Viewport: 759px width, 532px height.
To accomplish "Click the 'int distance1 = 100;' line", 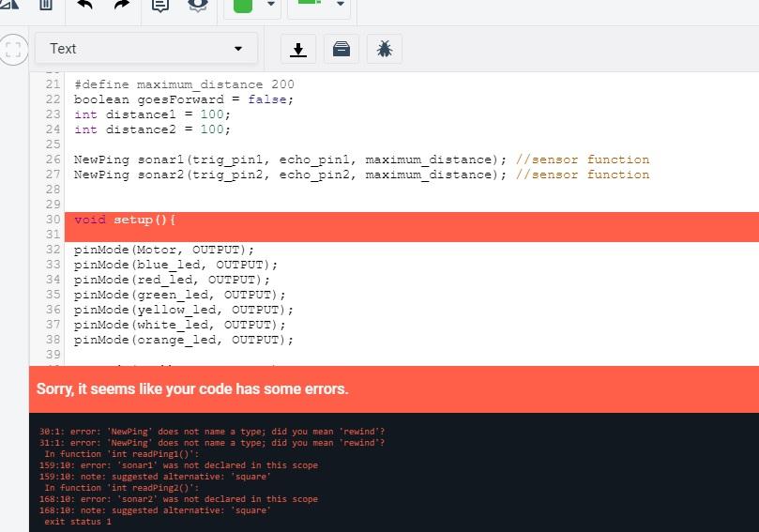I will click(152, 114).
